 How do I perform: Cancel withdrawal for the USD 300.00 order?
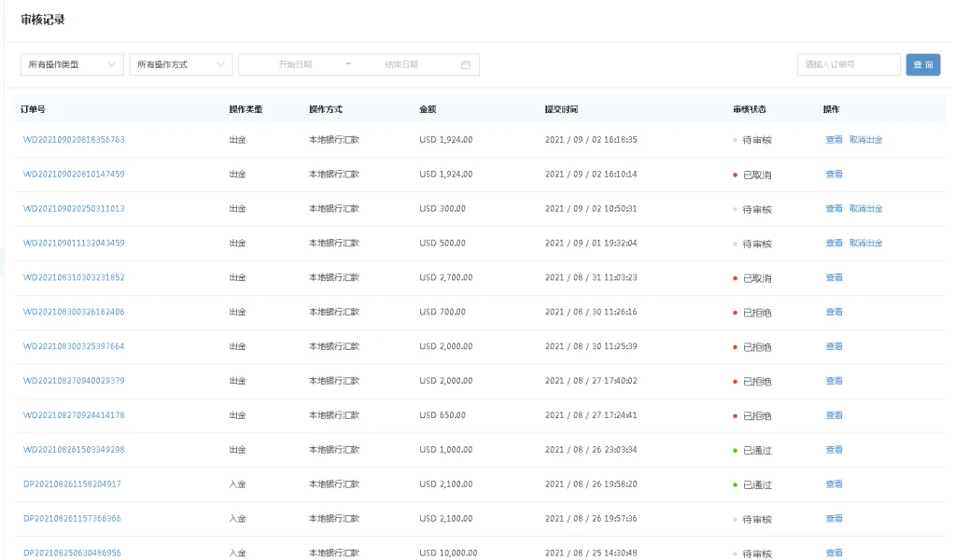865,209
